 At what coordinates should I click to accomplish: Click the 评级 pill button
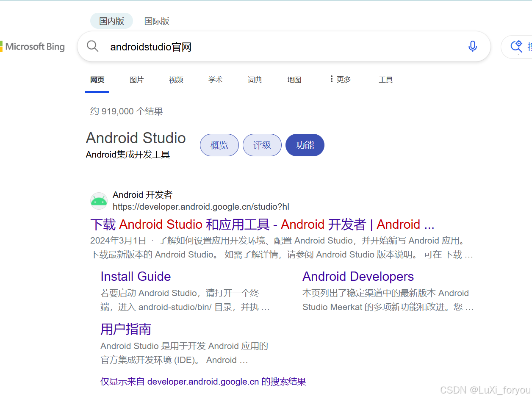coord(262,145)
